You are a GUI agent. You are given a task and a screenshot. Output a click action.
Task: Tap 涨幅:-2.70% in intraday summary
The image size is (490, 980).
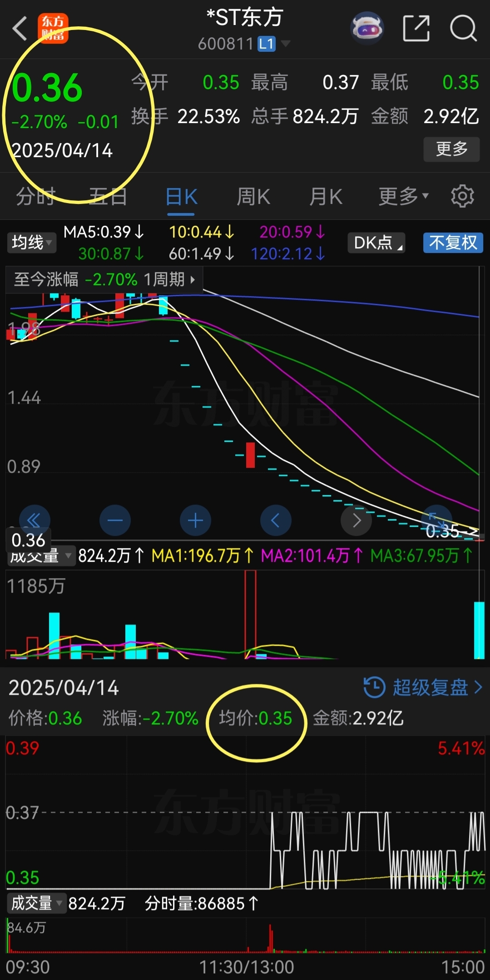150,718
